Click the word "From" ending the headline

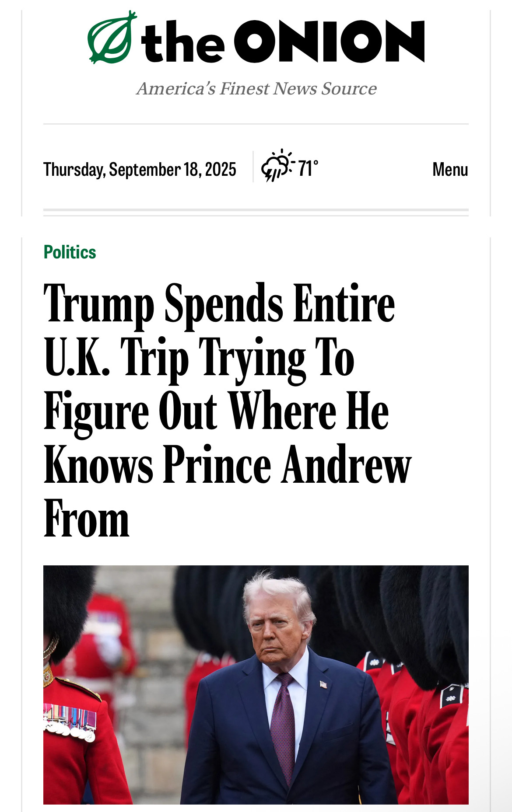[87, 519]
